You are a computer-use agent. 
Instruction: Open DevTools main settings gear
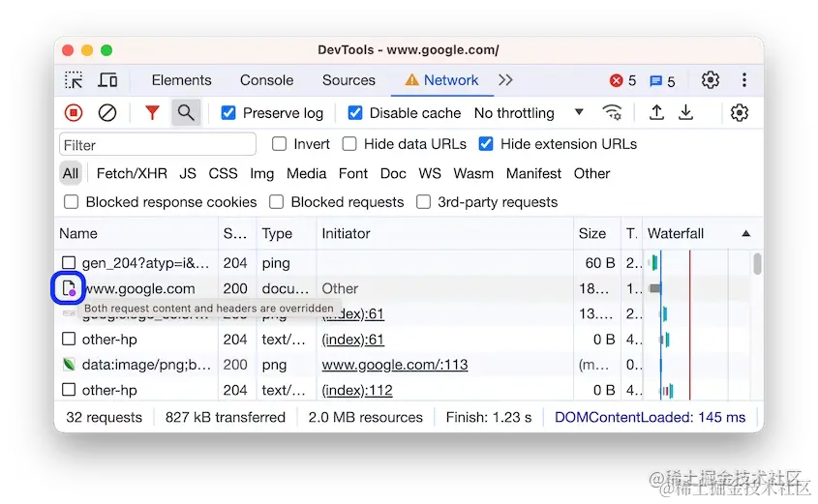[x=710, y=80]
